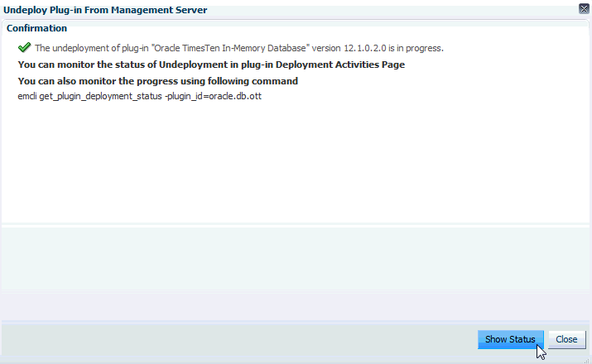The image size is (592, 364).
Task: Select the Confirmation heading text
Action: point(36,28)
